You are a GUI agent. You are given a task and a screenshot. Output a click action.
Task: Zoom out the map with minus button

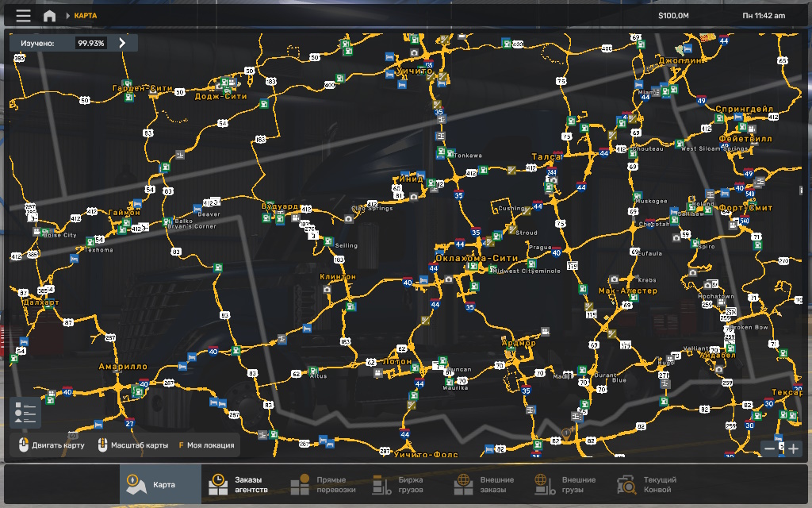click(x=769, y=448)
